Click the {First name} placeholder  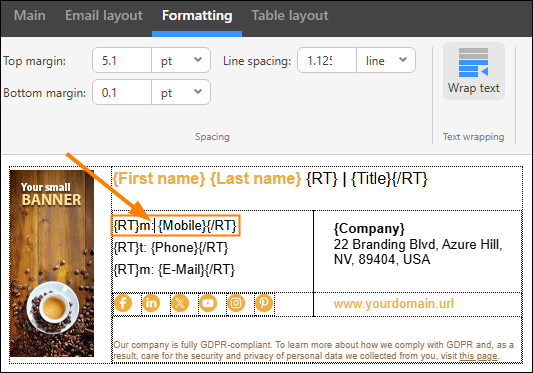(159, 179)
